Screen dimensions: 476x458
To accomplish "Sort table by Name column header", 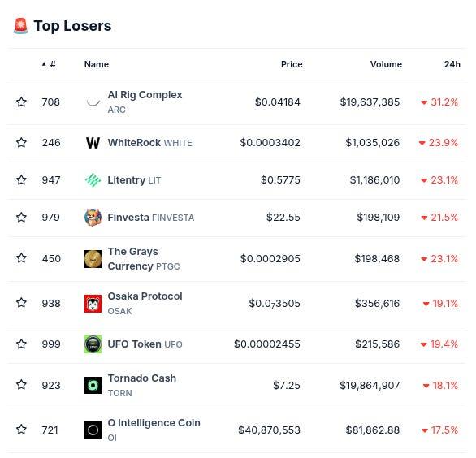I will pyautogui.click(x=96, y=64).
